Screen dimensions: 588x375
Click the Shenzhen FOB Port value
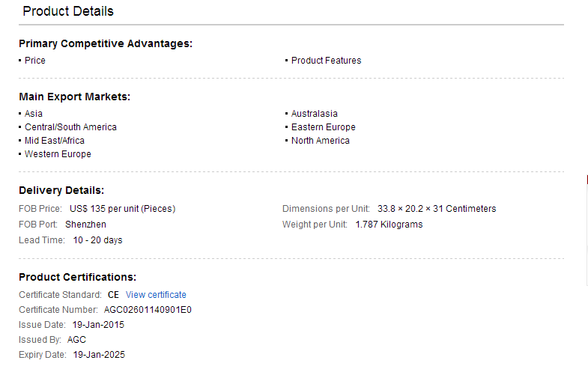(x=85, y=225)
